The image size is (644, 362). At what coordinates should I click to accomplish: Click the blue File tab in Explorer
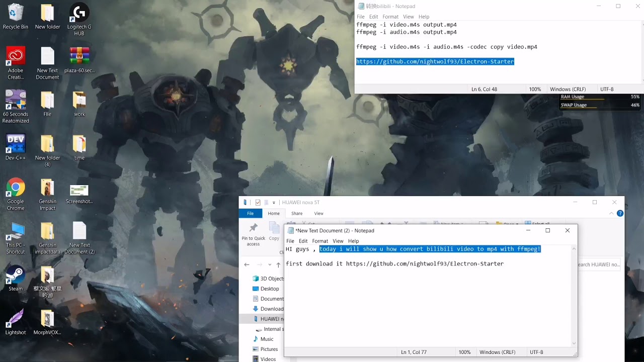tap(251, 213)
